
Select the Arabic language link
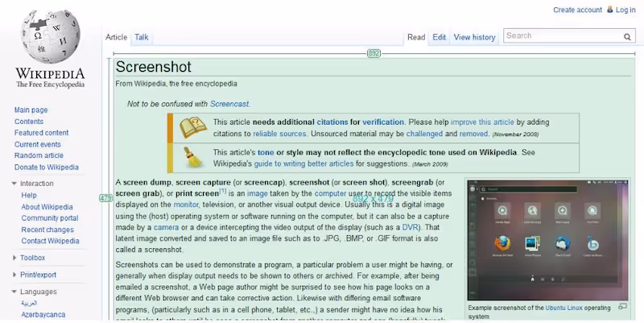[29, 304]
